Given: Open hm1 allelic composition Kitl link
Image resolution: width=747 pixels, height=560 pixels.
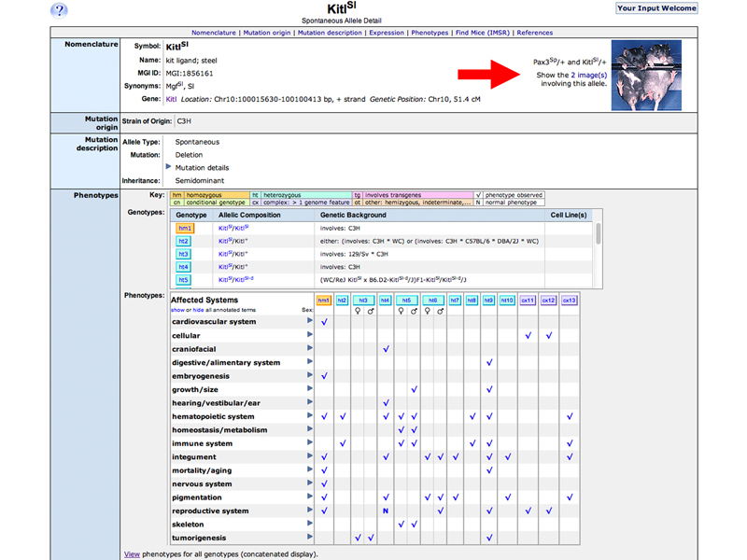Looking at the screenshot, I should (233, 228).
